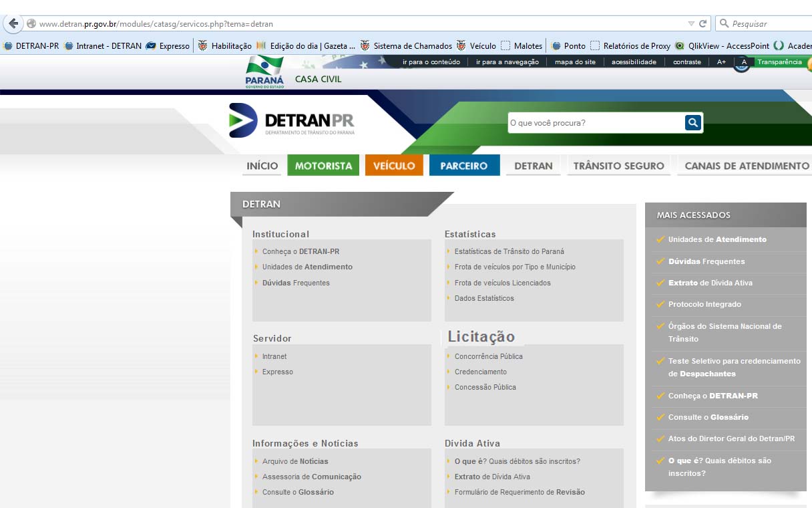Toggle the 'contraste' option
Viewport: 812px width, 508px height.
click(687, 62)
